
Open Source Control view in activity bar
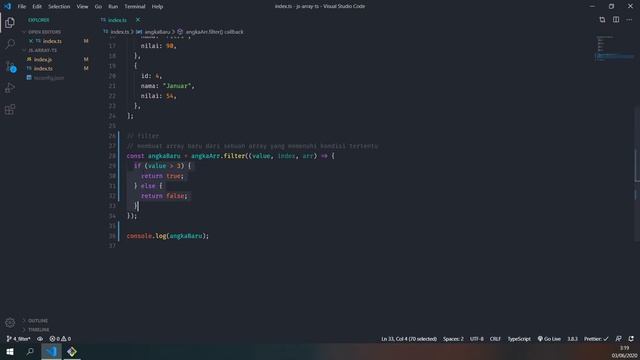10,66
